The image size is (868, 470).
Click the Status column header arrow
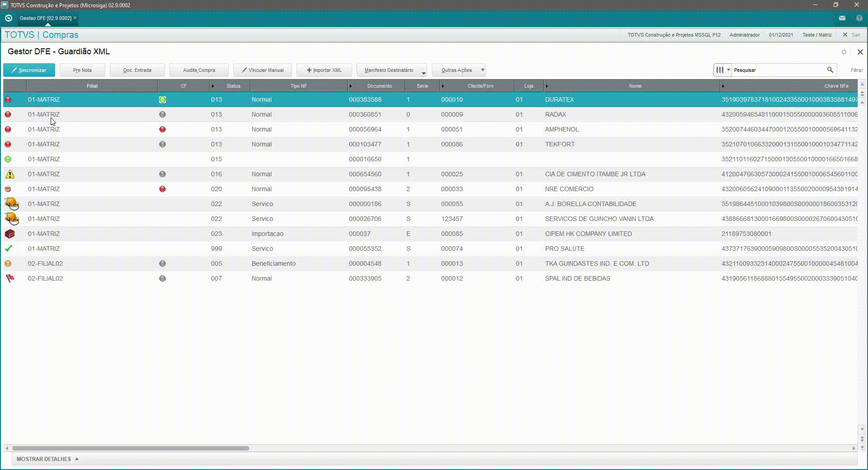click(212, 86)
